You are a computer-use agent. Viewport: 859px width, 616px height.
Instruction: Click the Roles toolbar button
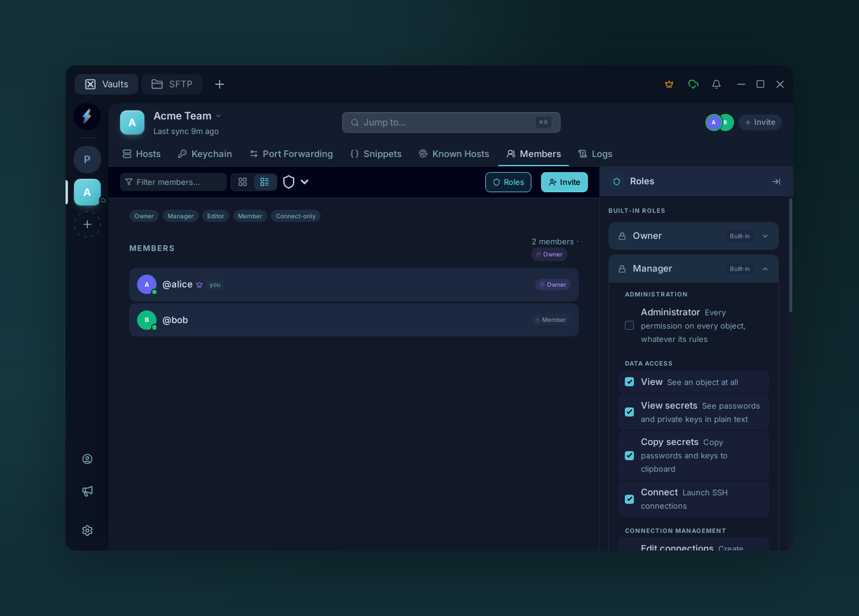click(508, 182)
